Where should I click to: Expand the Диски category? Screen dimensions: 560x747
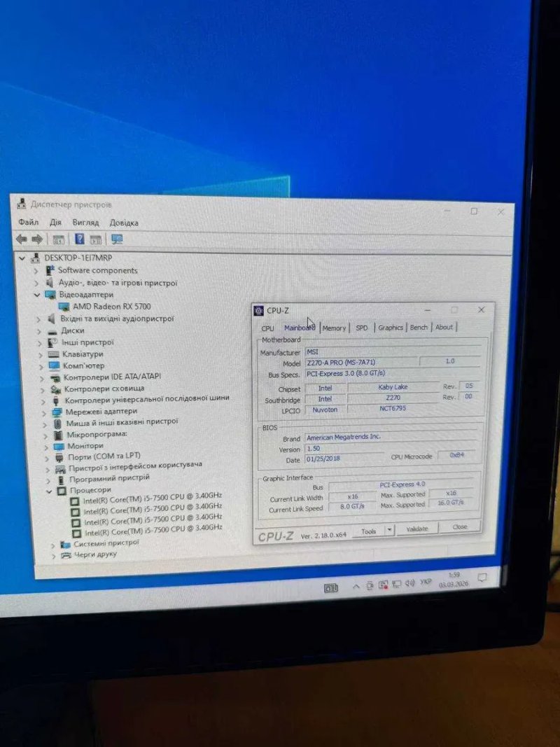[38, 330]
